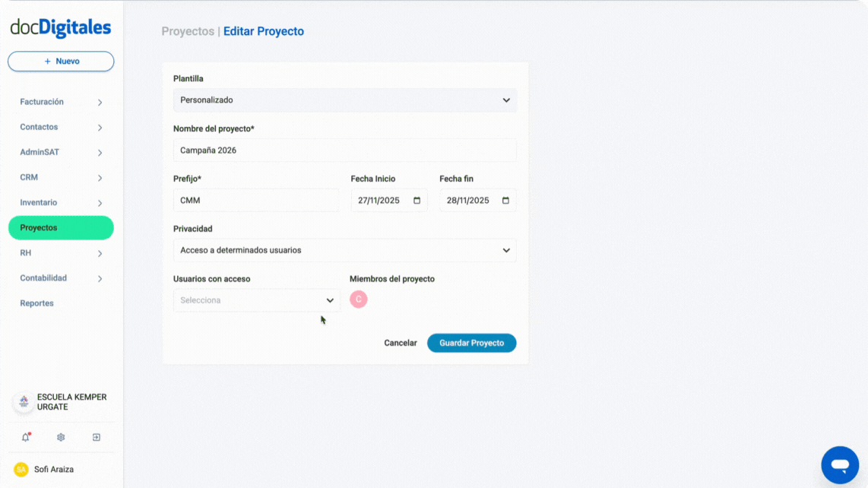
Task: Open the Fecha fin date picker icon
Action: pos(505,200)
